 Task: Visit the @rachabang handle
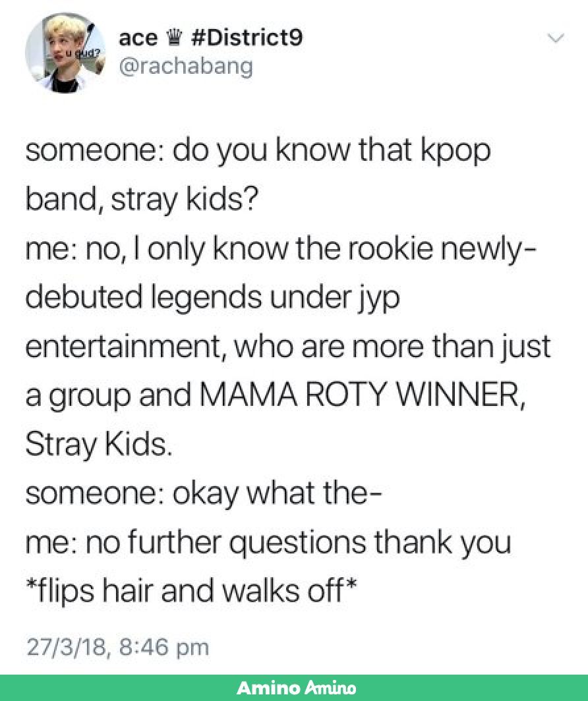click(186, 66)
